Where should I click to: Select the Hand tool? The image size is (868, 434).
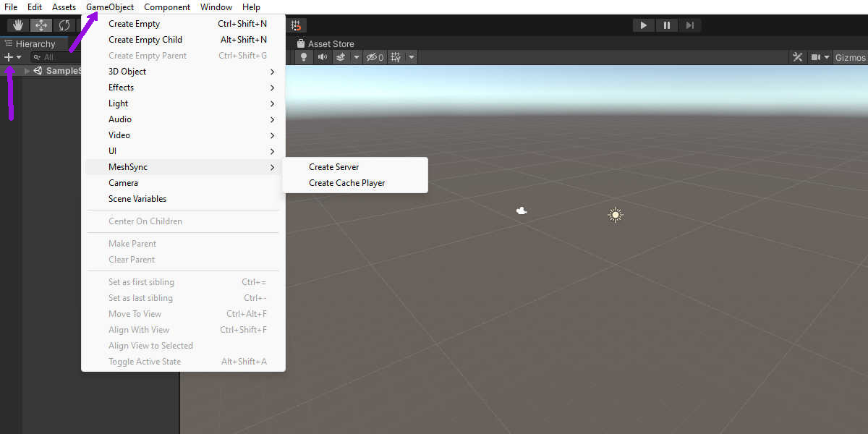pyautogui.click(x=18, y=25)
